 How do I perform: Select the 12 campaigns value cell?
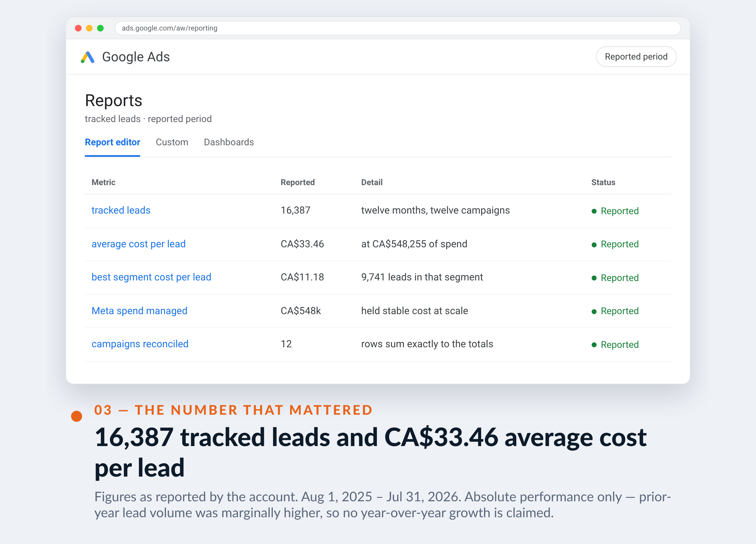(x=286, y=344)
